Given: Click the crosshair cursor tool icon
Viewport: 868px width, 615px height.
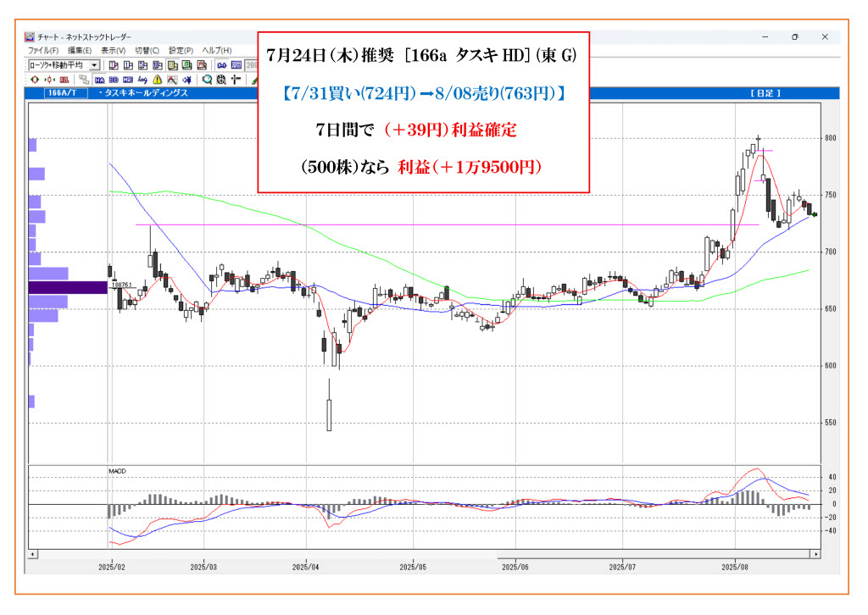Looking at the screenshot, I should [x=236, y=80].
